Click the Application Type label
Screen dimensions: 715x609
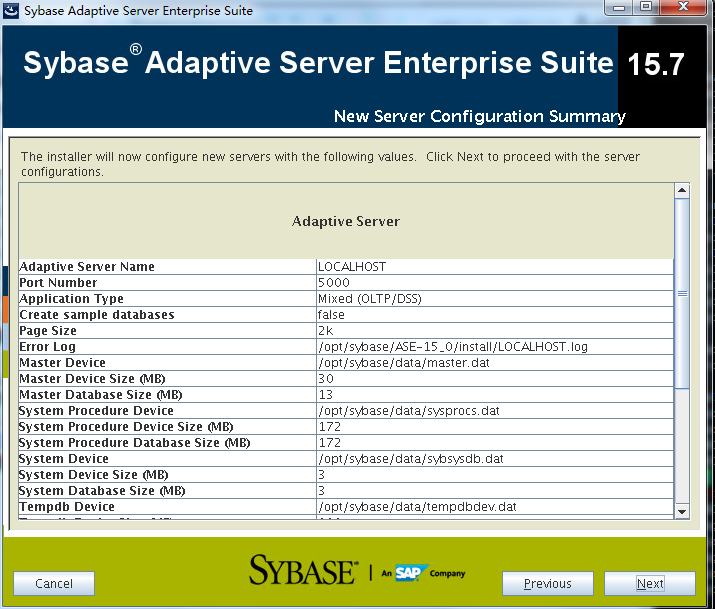coord(71,299)
